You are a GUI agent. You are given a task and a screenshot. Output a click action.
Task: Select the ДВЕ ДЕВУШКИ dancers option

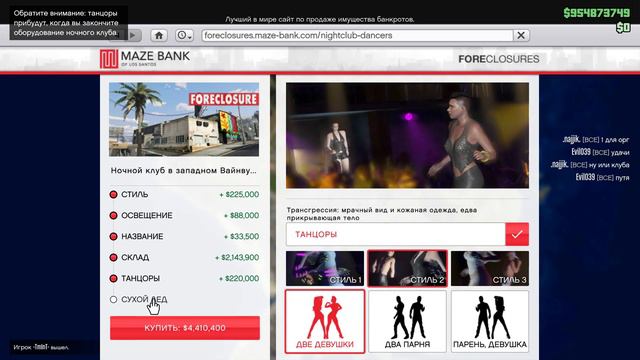[x=325, y=322]
